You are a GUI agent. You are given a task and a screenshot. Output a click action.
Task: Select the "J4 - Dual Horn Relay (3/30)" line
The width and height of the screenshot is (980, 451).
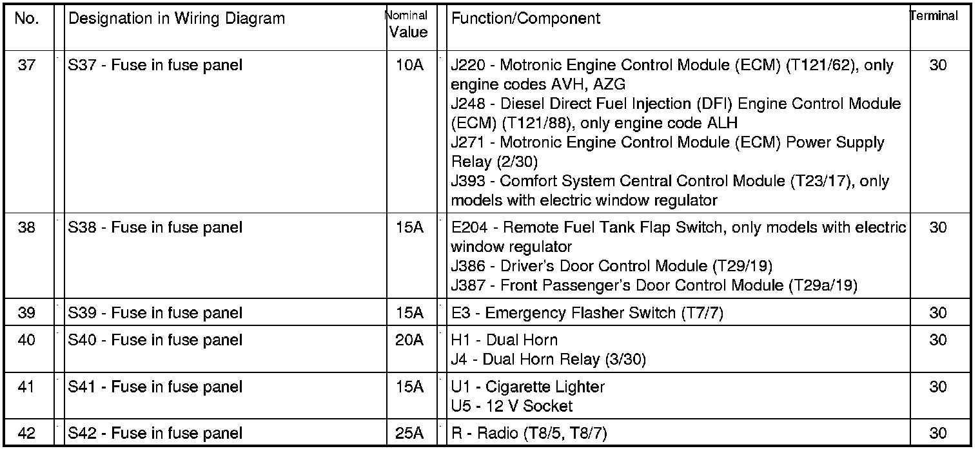pyautogui.click(x=548, y=360)
